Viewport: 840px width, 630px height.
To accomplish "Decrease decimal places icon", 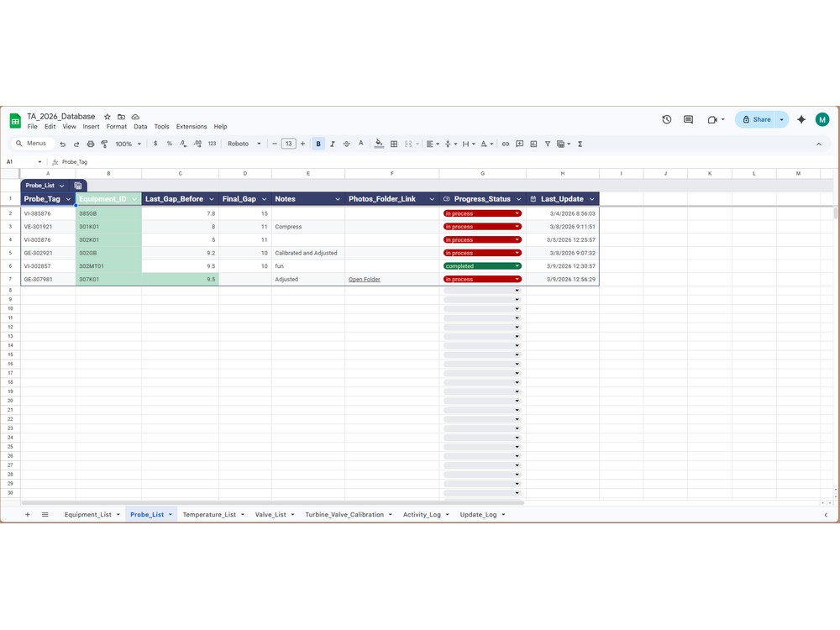I will pos(183,144).
